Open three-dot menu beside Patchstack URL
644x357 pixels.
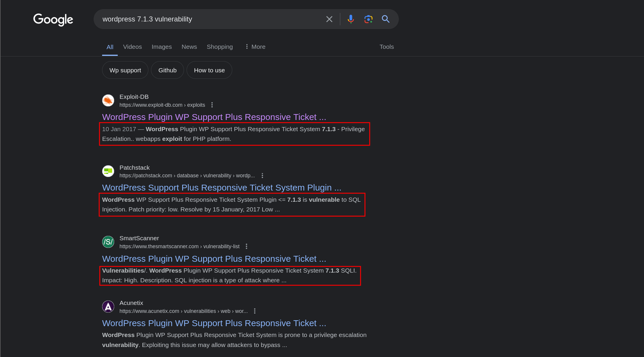262,176
